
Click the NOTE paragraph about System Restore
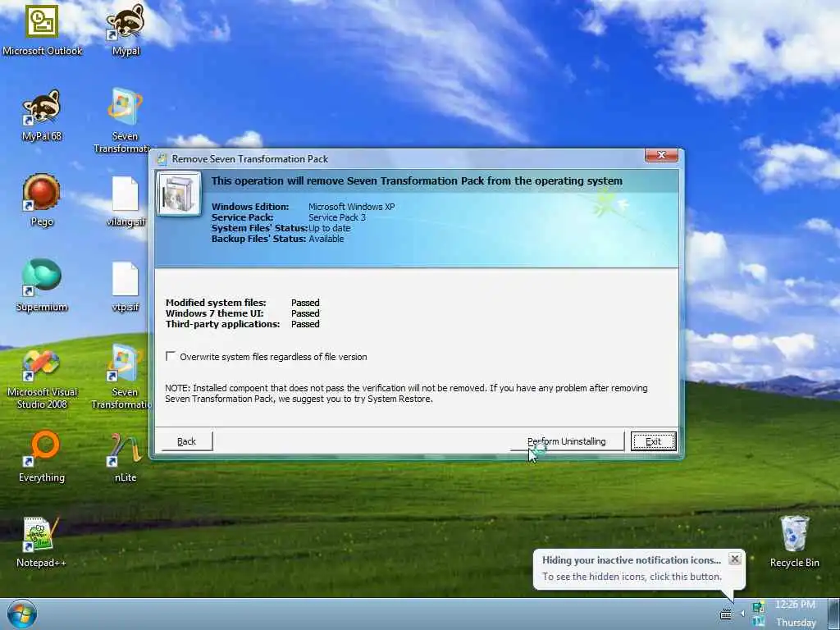pos(406,393)
